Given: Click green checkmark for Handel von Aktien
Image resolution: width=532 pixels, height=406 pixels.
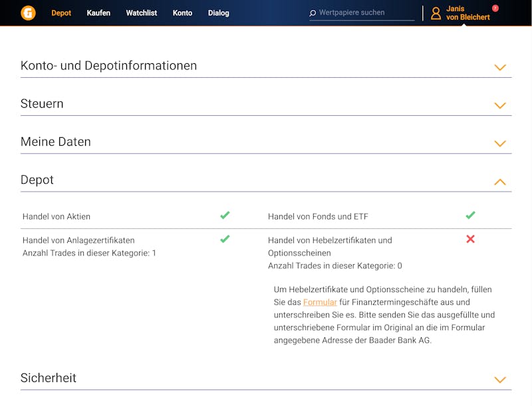Looking at the screenshot, I should pyautogui.click(x=225, y=215).
